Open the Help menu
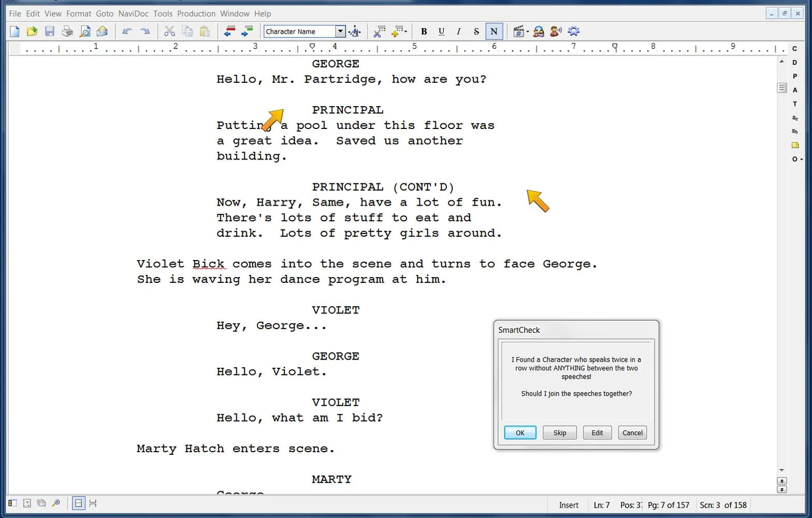 tap(263, 13)
